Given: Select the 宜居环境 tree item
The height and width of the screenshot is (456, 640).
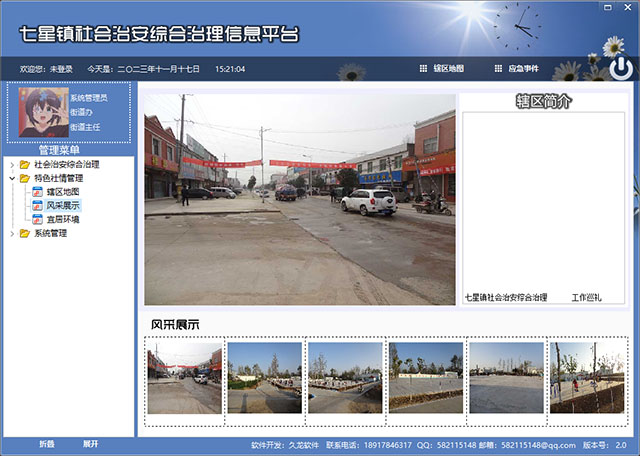Looking at the screenshot, I should [62, 219].
